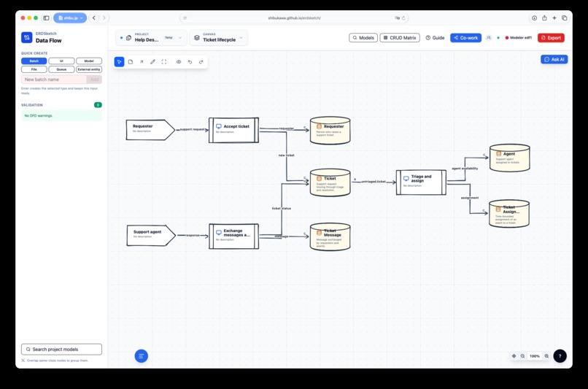Screen dimensions: 588x389
Task: Select the Ticket data store node
Action: (330, 182)
